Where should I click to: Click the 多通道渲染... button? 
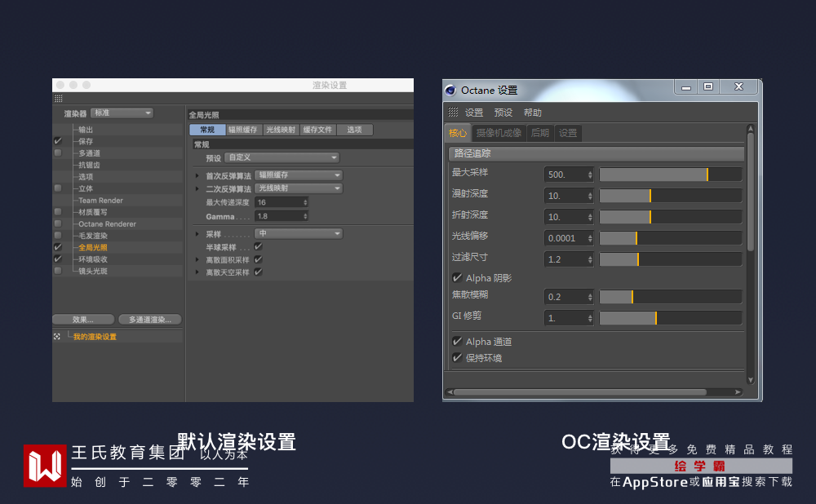tap(150, 320)
